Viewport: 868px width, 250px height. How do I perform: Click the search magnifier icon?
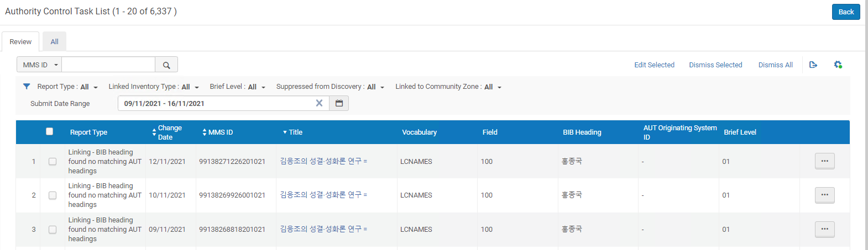tap(166, 65)
